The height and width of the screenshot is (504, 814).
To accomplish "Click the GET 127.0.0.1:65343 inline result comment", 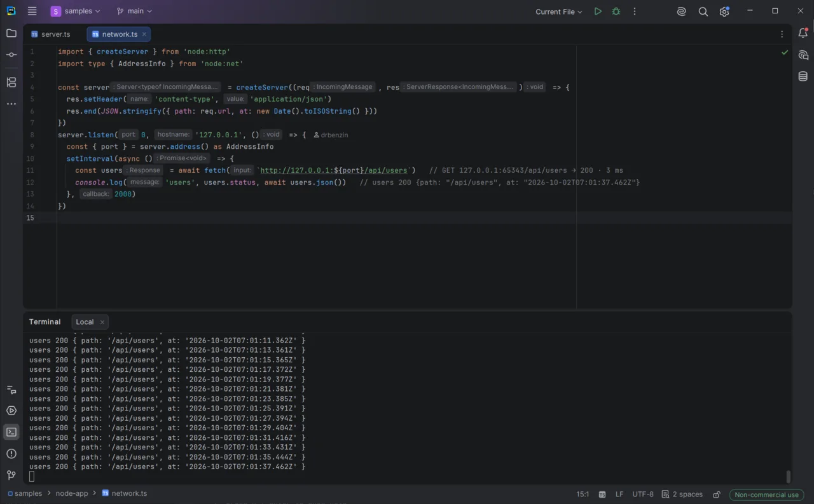I will tap(526, 170).
